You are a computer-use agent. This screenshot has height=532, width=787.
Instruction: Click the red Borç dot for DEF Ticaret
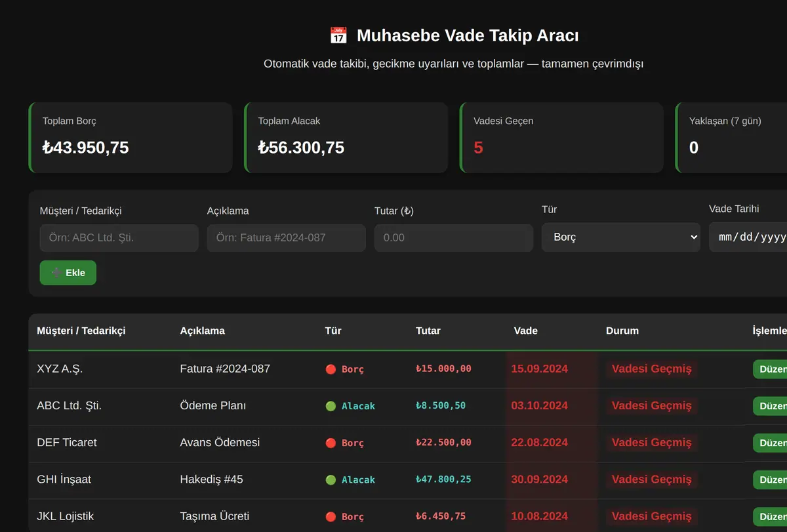pos(331,443)
